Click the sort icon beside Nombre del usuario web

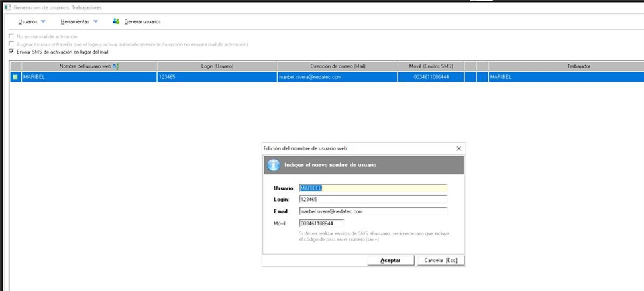[x=116, y=66]
